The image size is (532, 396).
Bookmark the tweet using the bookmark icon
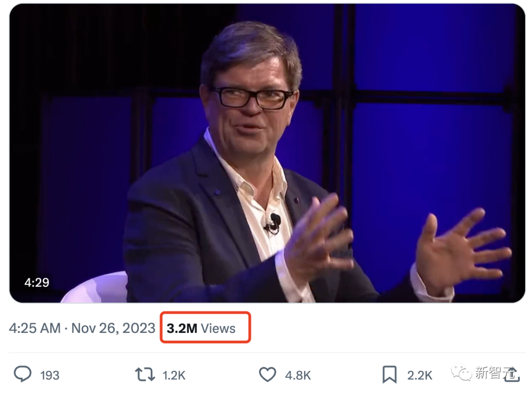click(390, 375)
